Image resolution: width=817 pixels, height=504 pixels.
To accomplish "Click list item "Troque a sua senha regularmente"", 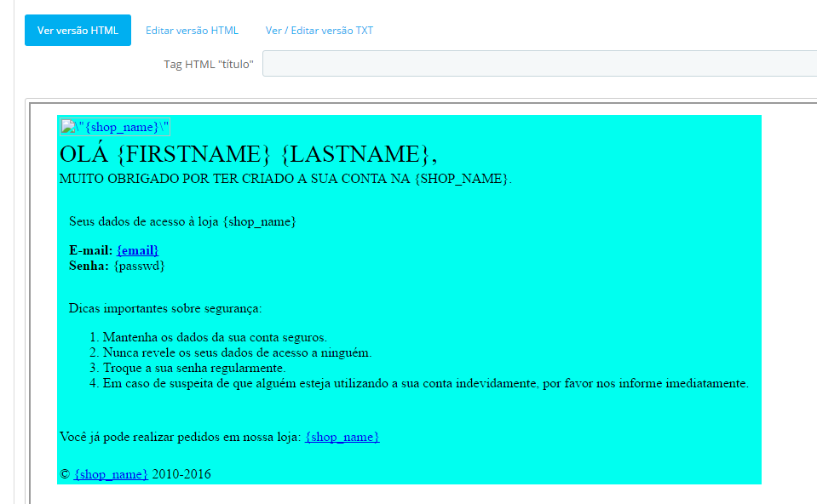I will (x=194, y=368).
